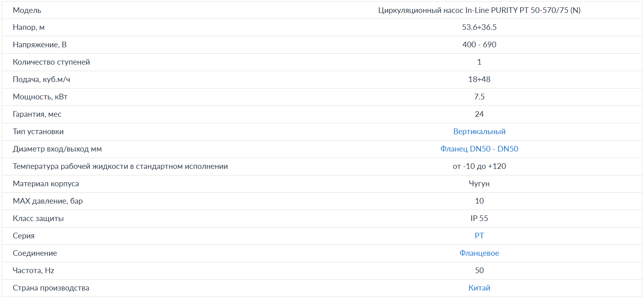Select the model name PURITY PT 50-570/75 (N)
Screen dimensions: 644x299
coord(536,11)
